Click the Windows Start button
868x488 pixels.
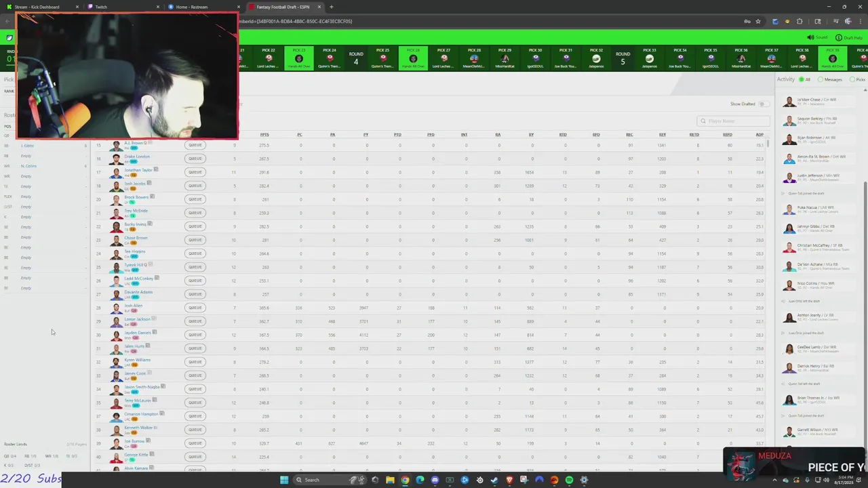[284, 480]
